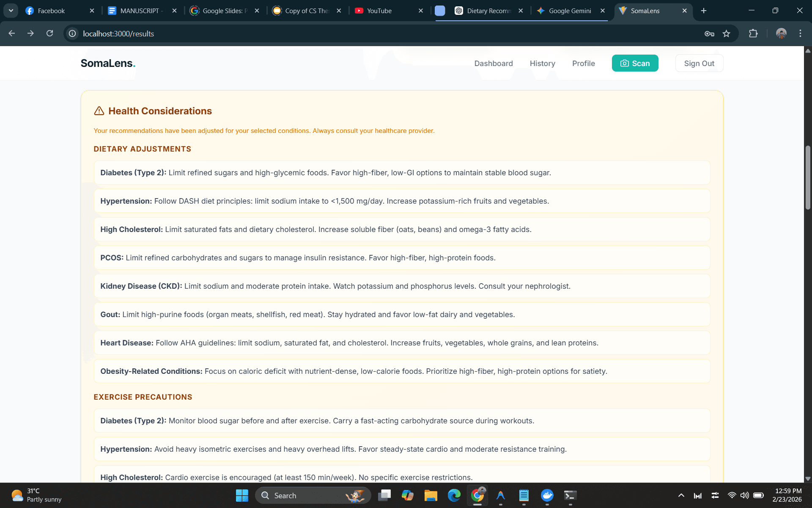
Task: Click the Kidney Disease (CKD) row
Action: pos(402,286)
